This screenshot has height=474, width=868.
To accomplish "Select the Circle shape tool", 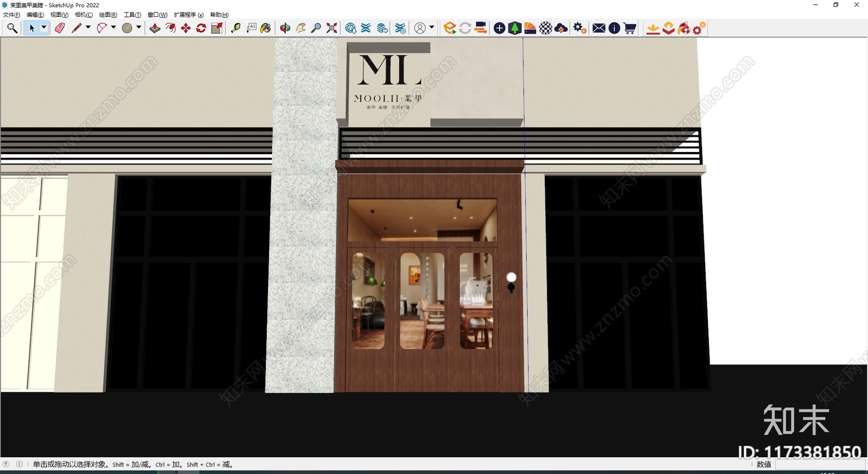I will [127, 28].
